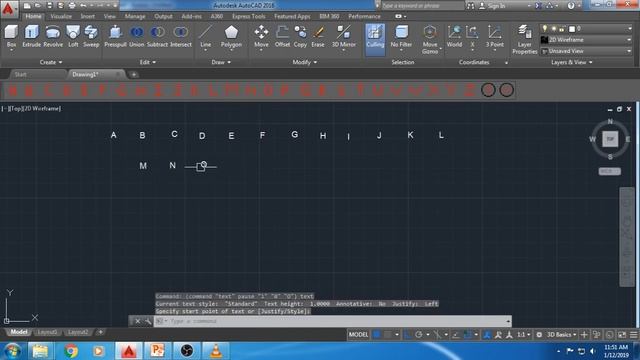Add a new layout with plus button
Viewport: 640px width, 360px height.
pyautogui.click(x=100, y=332)
